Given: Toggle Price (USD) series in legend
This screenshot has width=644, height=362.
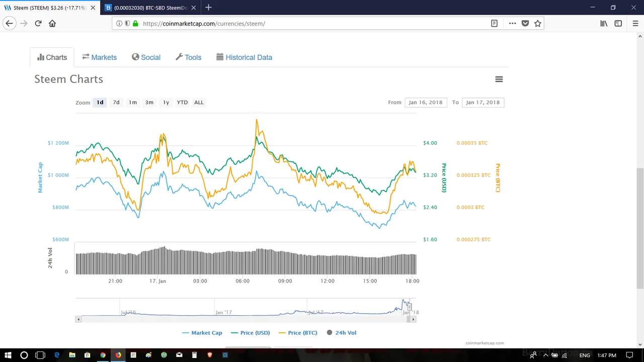Looking at the screenshot, I should [x=251, y=333].
